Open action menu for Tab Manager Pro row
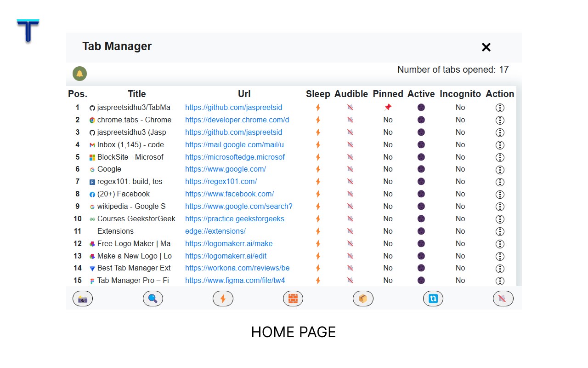 pyautogui.click(x=500, y=281)
